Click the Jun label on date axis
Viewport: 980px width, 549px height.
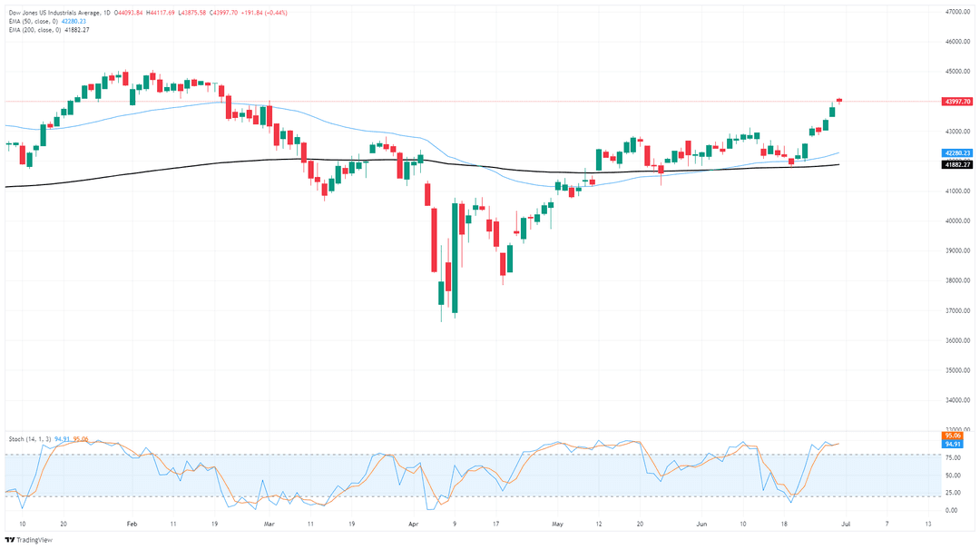click(x=701, y=524)
